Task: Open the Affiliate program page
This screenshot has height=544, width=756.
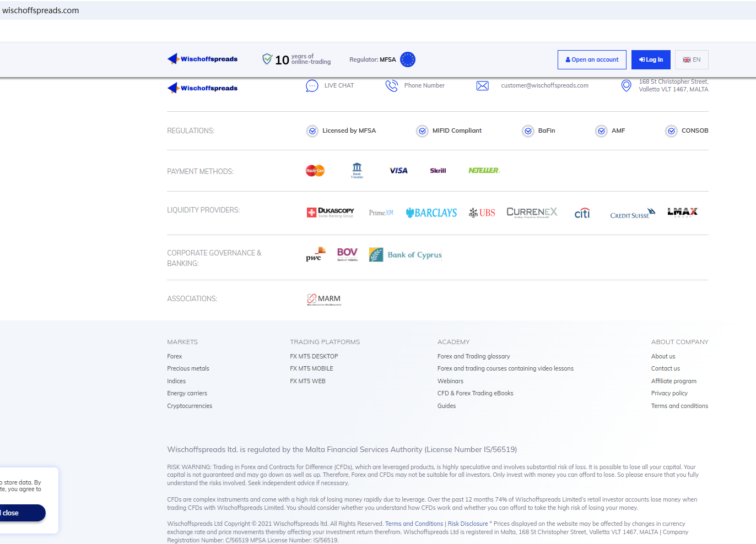Action: click(x=673, y=381)
